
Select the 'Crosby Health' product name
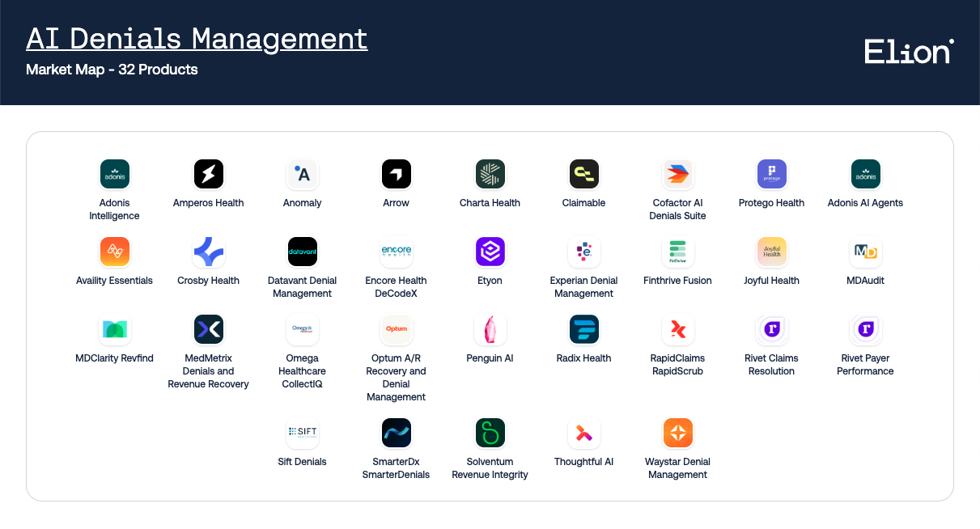click(x=208, y=281)
